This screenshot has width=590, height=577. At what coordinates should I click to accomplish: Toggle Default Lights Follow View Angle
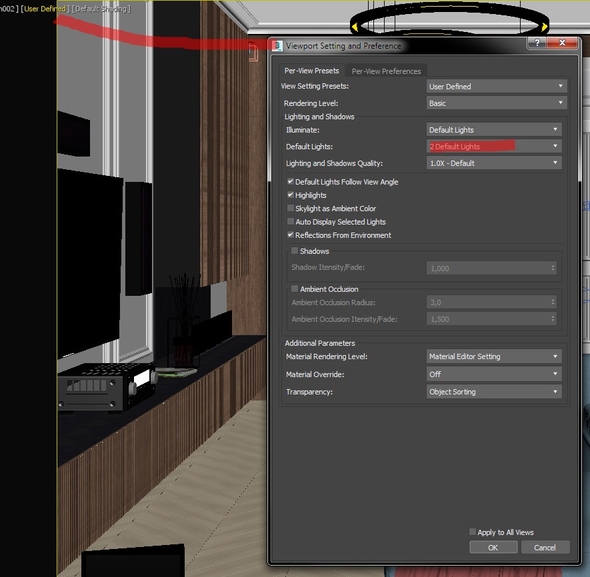point(290,181)
